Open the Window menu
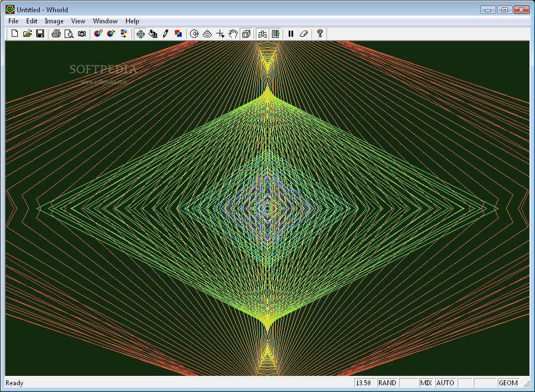This screenshot has width=535, height=392. click(x=105, y=21)
